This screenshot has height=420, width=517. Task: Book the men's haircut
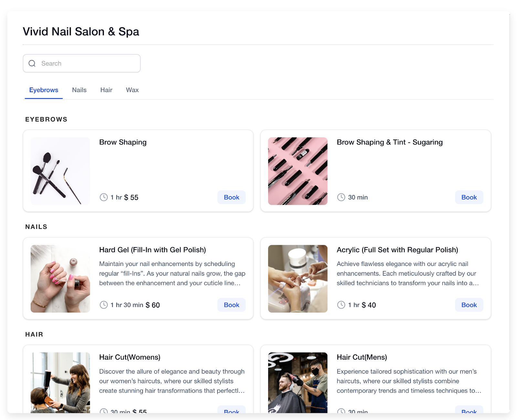pyautogui.click(x=469, y=412)
